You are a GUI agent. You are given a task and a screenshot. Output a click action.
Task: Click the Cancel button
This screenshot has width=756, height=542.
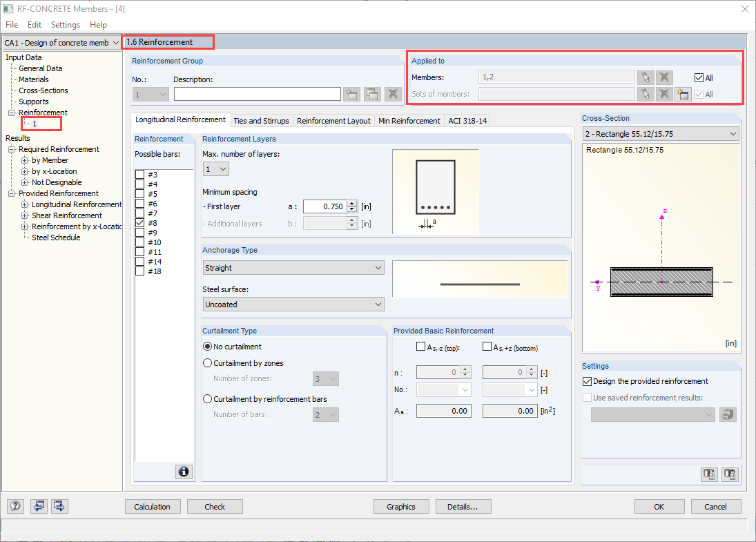[x=715, y=506]
